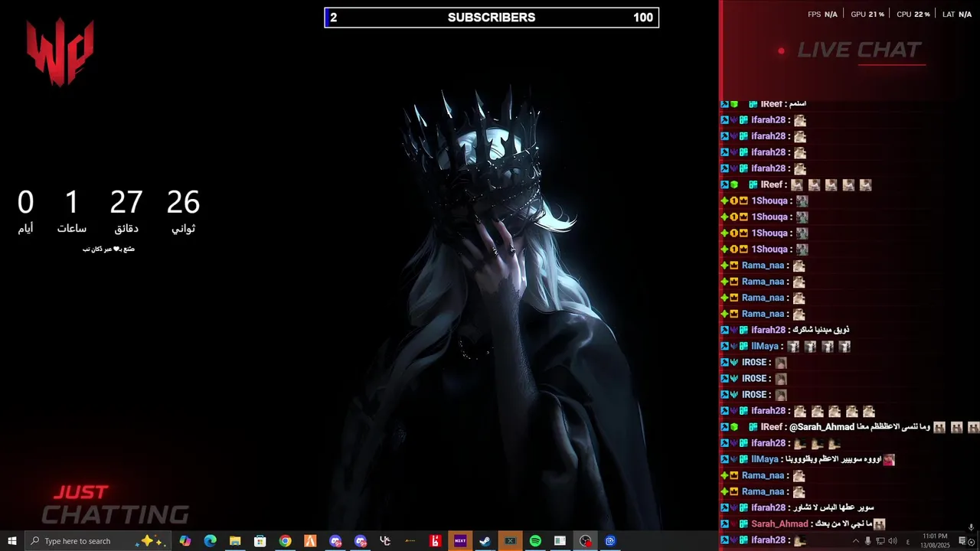The width and height of the screenshot is (980, 551).
Task: Open the volume control in system tray
Action: point(892,541)
